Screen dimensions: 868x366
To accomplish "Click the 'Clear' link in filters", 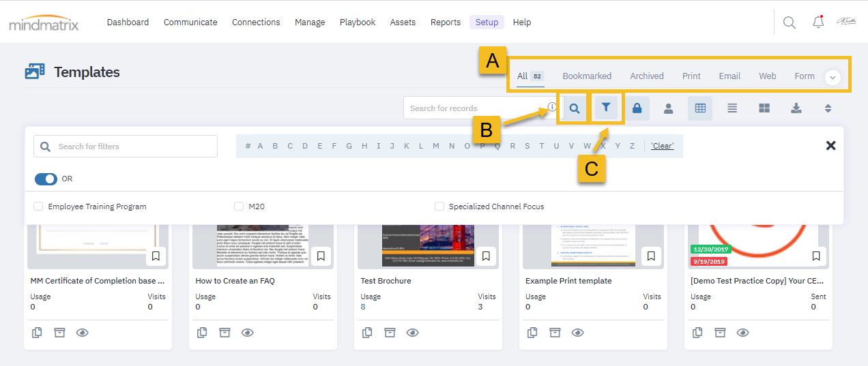I will (x=662, y=146).
